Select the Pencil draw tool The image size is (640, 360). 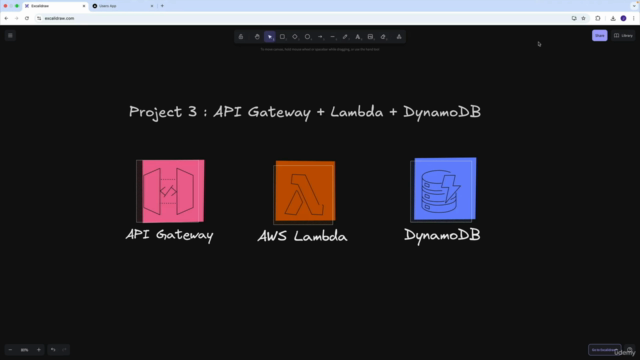[345, 37]
